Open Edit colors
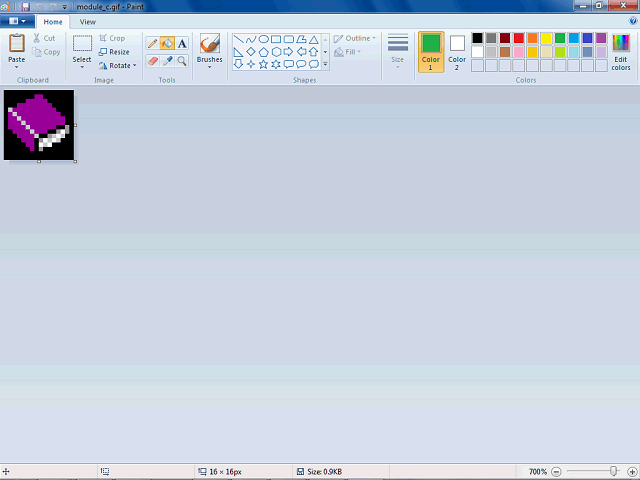This screenshot has height=480, width=640. 621,52
